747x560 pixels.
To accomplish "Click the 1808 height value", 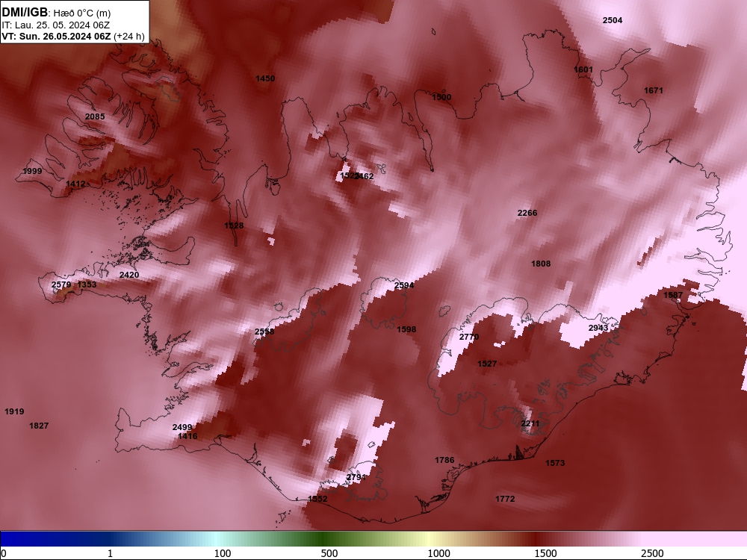I will pos(541,264).
